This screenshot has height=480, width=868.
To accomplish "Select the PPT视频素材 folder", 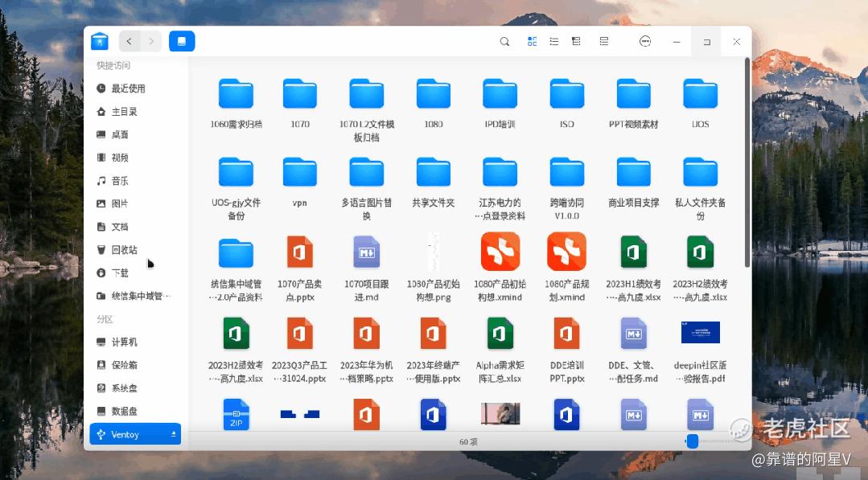I will [x=633, y=104].
